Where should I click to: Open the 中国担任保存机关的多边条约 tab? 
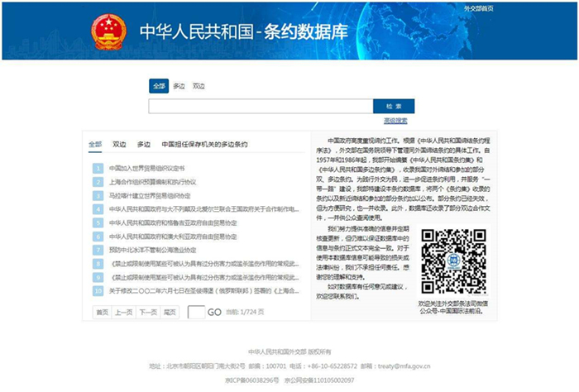pos(204,145)
